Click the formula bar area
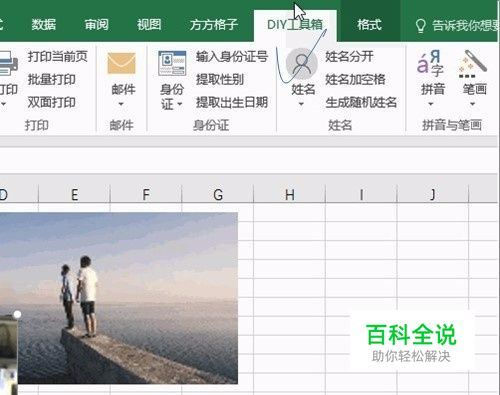Screen dimensions: 500x395 (248, 160)
